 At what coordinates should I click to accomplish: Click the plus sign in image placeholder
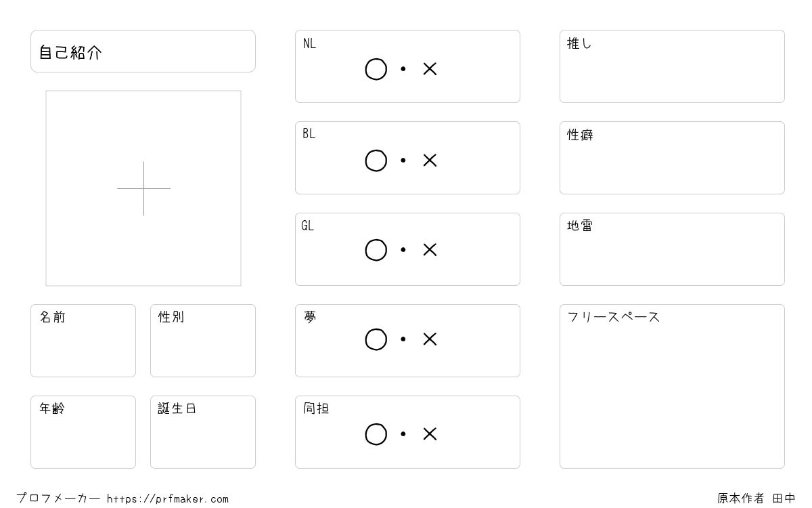[143, 188]
